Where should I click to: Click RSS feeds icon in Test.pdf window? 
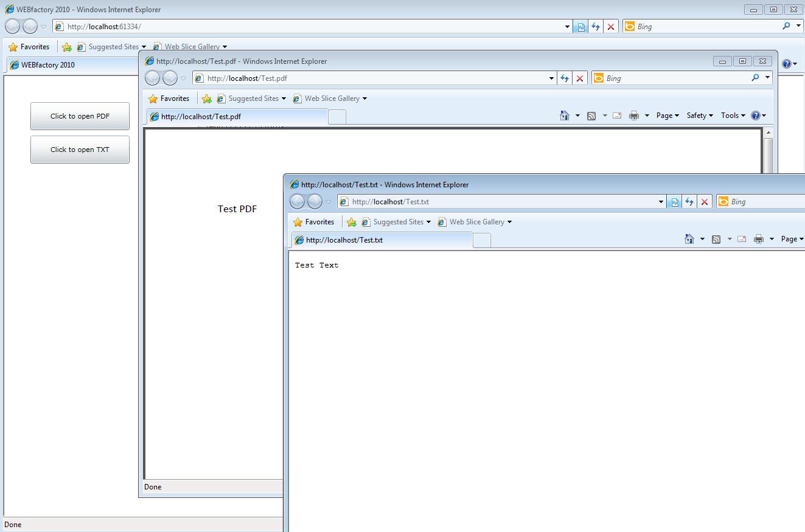pyautogui.click(x=591, y=116)
